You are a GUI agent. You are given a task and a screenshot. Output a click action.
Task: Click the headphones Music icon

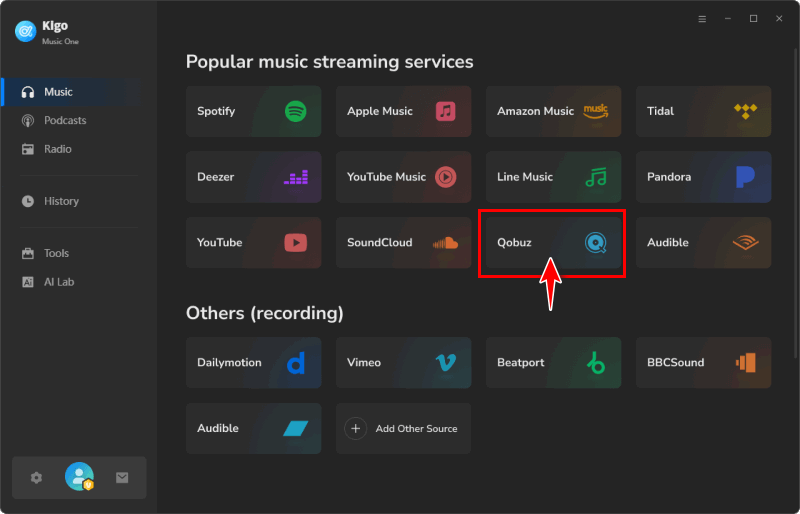[x=28, y=92]
